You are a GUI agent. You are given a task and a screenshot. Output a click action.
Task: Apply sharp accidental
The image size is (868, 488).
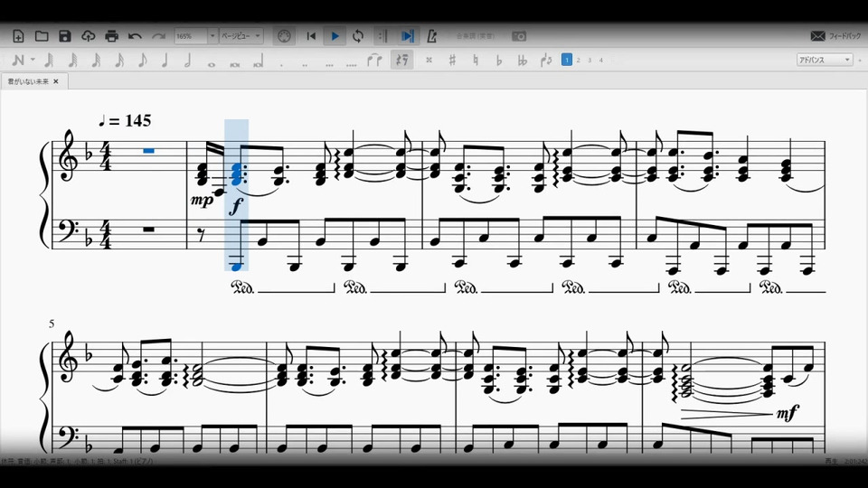452,61
